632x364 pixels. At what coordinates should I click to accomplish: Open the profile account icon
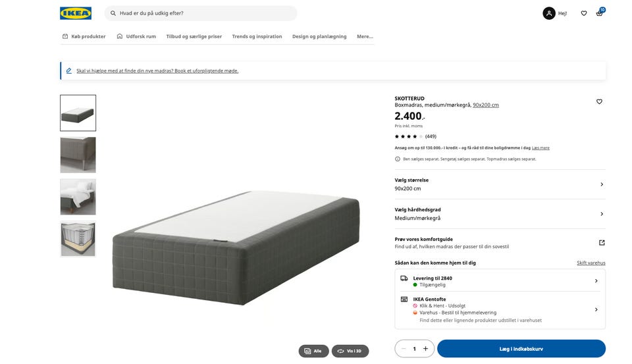(549, 13)
